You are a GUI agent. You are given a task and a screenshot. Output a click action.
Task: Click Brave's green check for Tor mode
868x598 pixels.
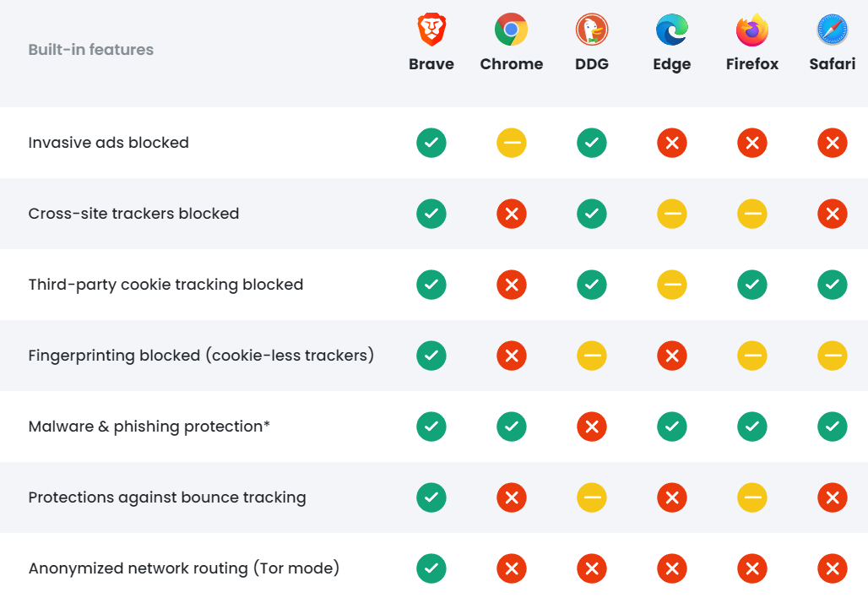pos(431,568)
